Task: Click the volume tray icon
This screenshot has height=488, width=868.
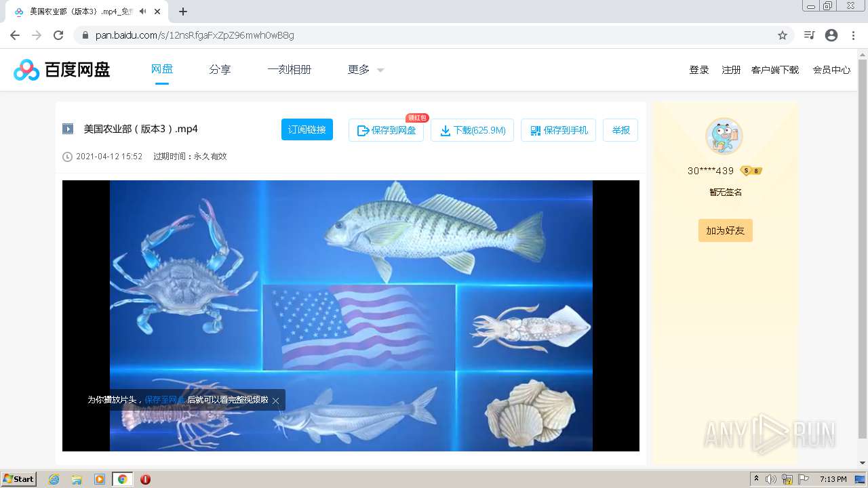Action: (x=771, y=479)
